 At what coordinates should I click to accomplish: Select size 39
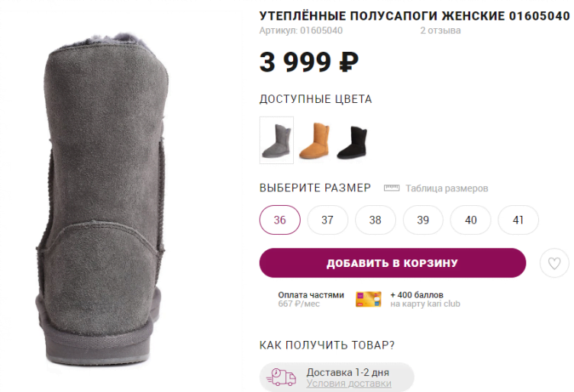pyautogui.click(x=423, y=220)
